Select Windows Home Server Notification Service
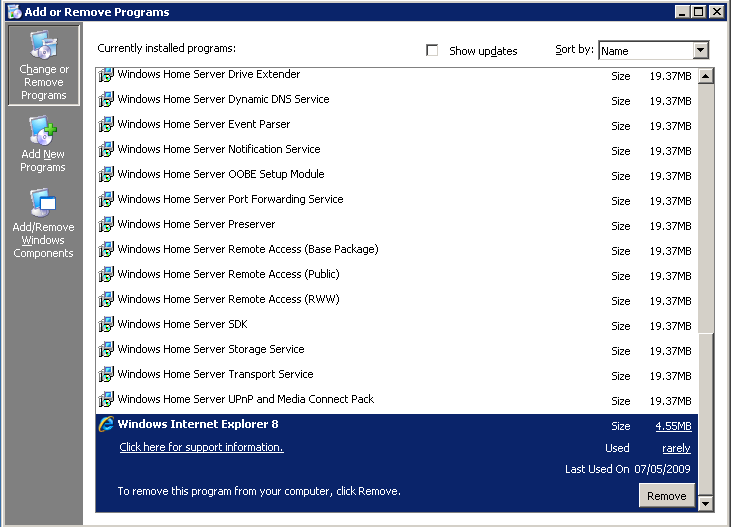This screenshot has height=527, width=731. [397, 150]
